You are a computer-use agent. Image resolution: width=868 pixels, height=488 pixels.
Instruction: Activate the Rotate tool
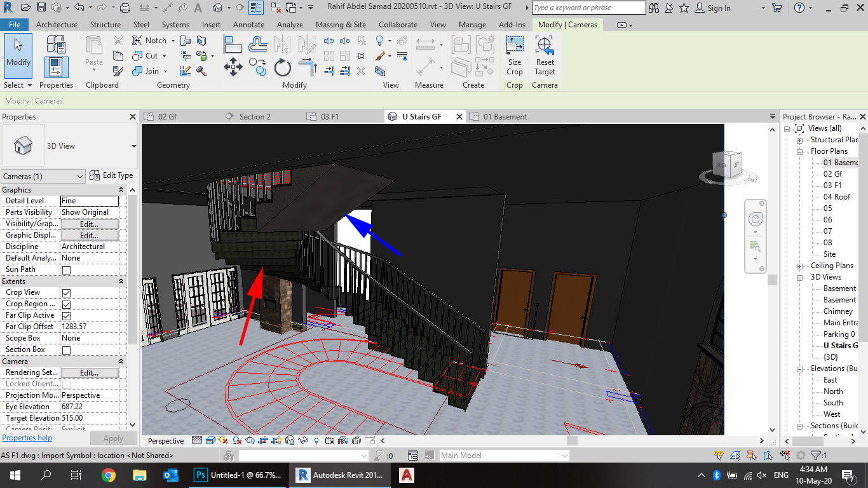[282, 66]
